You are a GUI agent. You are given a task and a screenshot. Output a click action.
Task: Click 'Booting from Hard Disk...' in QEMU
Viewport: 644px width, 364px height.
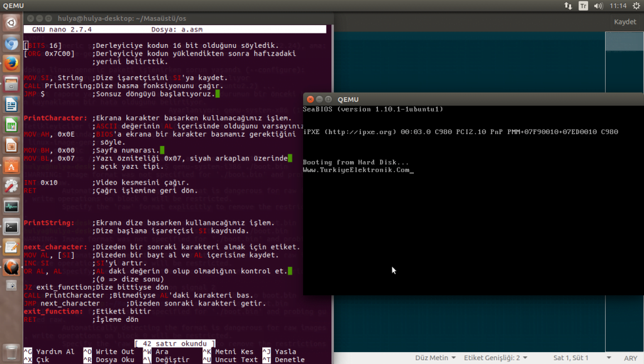(356, 162)
